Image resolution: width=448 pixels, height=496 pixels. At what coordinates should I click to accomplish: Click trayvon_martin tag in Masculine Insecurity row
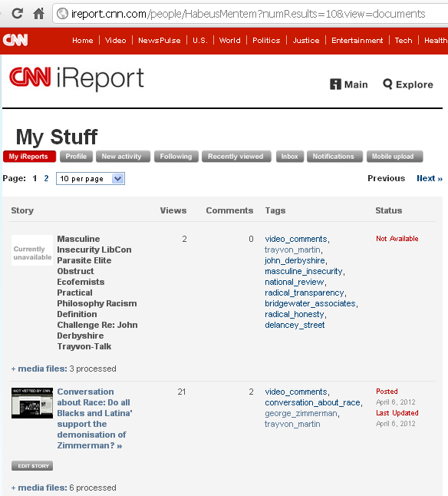[x=292, y=250]
